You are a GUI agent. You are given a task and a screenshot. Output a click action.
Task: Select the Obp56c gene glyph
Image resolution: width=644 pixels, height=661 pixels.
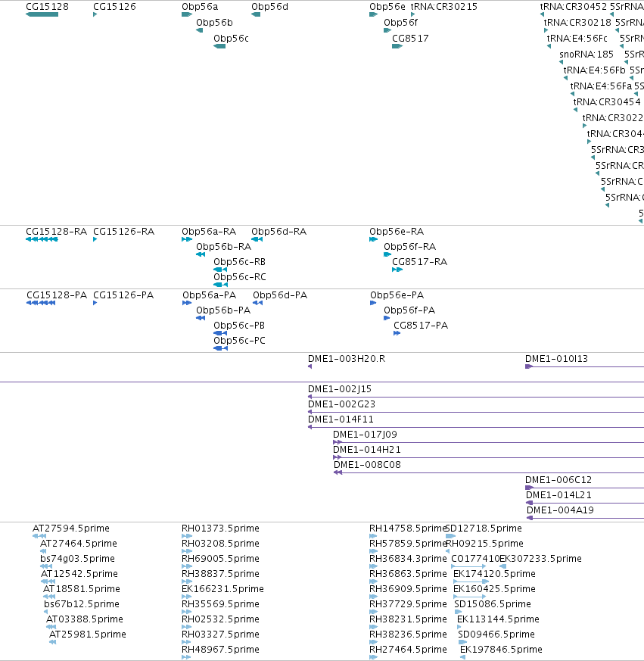coord(219,46)
